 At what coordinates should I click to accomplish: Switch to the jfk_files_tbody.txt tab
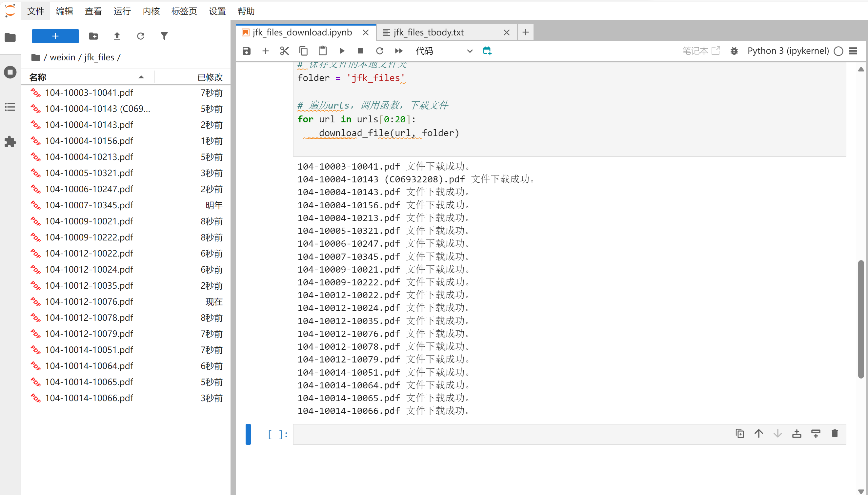tap(428, 32)
